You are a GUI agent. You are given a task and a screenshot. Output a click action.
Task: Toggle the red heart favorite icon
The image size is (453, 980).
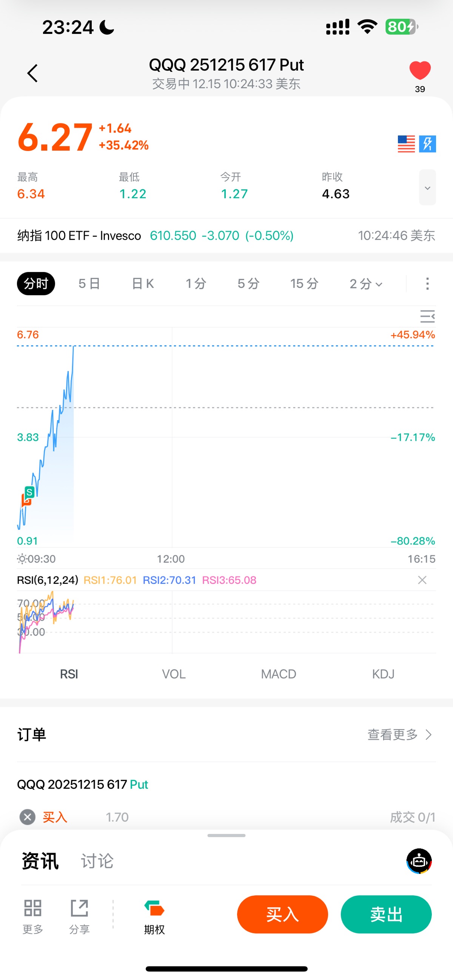coord(420,71)
